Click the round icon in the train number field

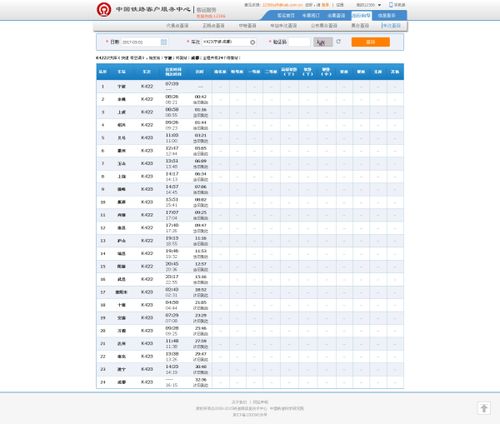coord(252,42)
